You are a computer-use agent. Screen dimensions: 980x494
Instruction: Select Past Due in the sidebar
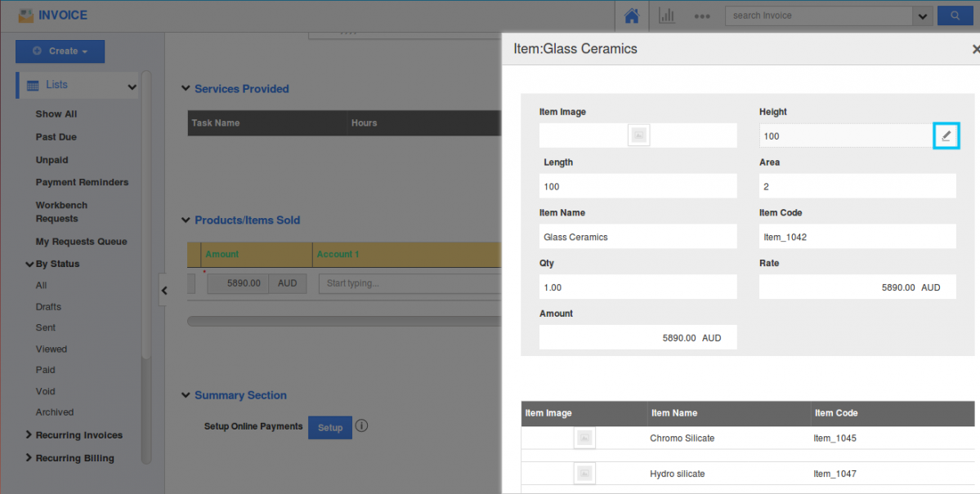coord(56,137)
